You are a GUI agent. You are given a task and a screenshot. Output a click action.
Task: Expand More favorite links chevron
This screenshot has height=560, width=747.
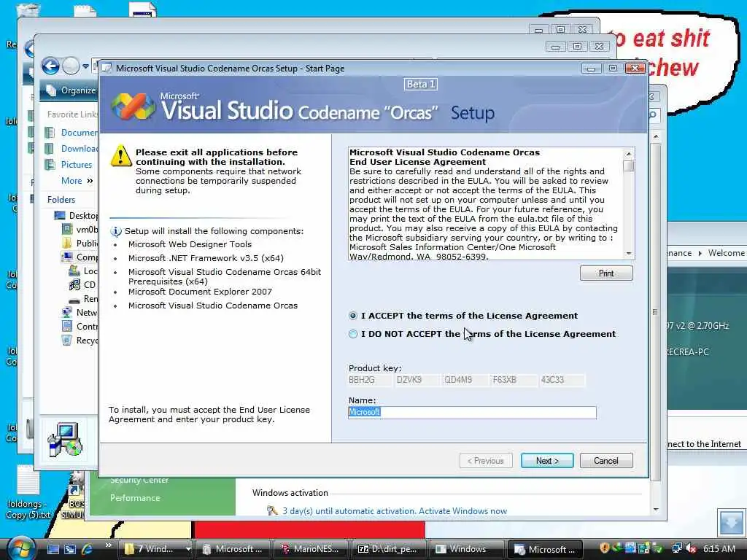click(90, 181)
